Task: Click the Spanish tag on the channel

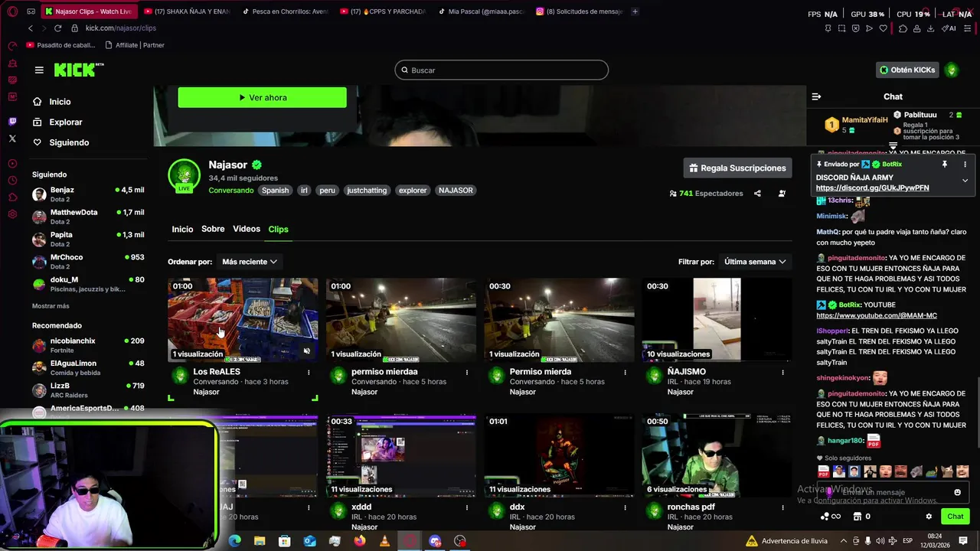Action: 276,191
